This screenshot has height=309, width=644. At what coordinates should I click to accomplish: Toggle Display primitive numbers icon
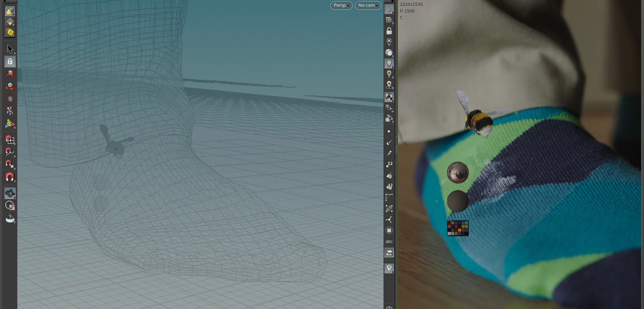389,187
